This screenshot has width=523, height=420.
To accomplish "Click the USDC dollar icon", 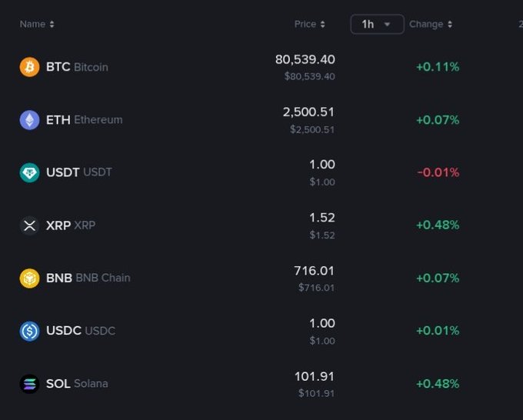I will [30, 331].
